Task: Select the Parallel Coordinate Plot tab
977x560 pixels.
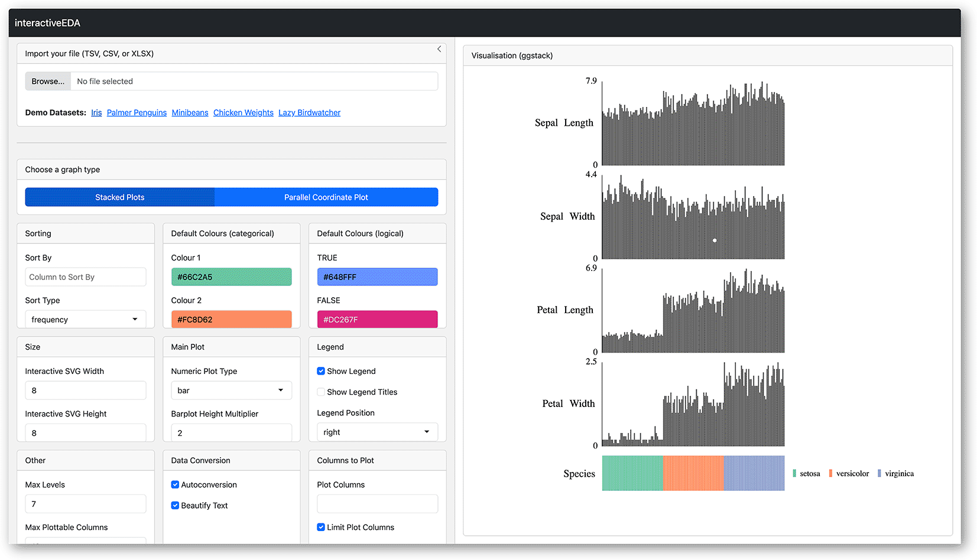Action: tap(326, 197)
